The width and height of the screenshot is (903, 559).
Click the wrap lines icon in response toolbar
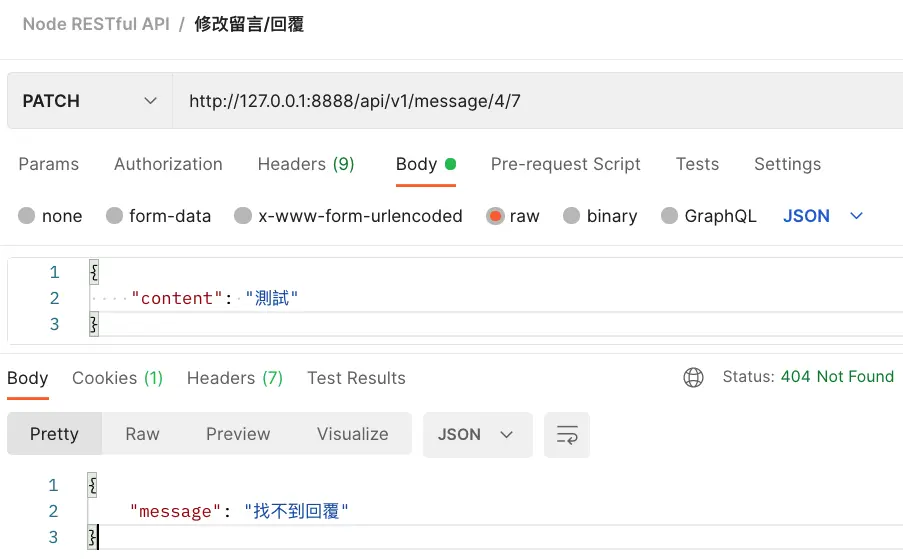pos(567,435)
